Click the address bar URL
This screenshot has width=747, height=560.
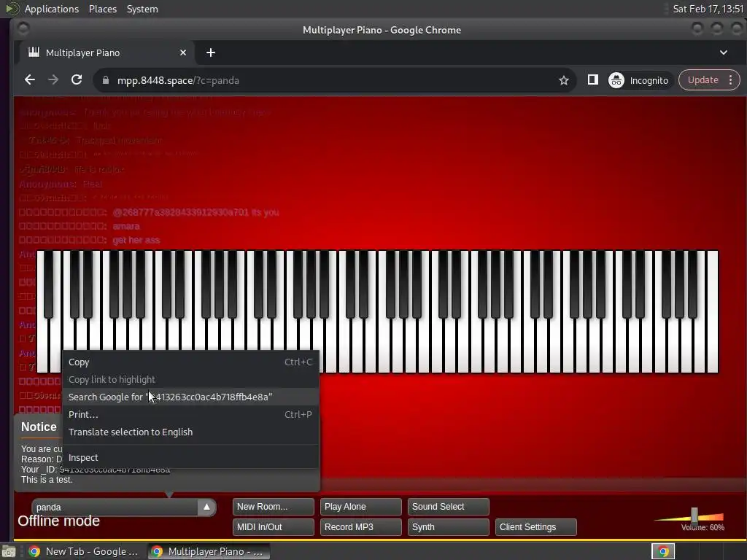click(x=178, y=80)
